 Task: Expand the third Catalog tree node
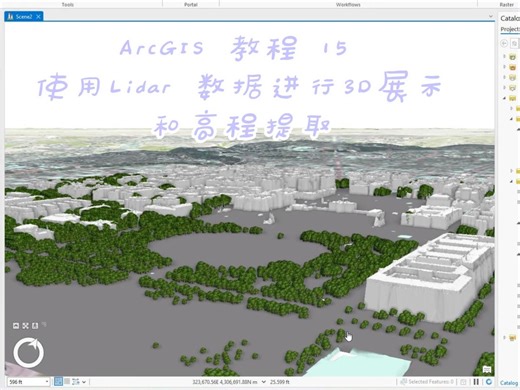(505, 77)
